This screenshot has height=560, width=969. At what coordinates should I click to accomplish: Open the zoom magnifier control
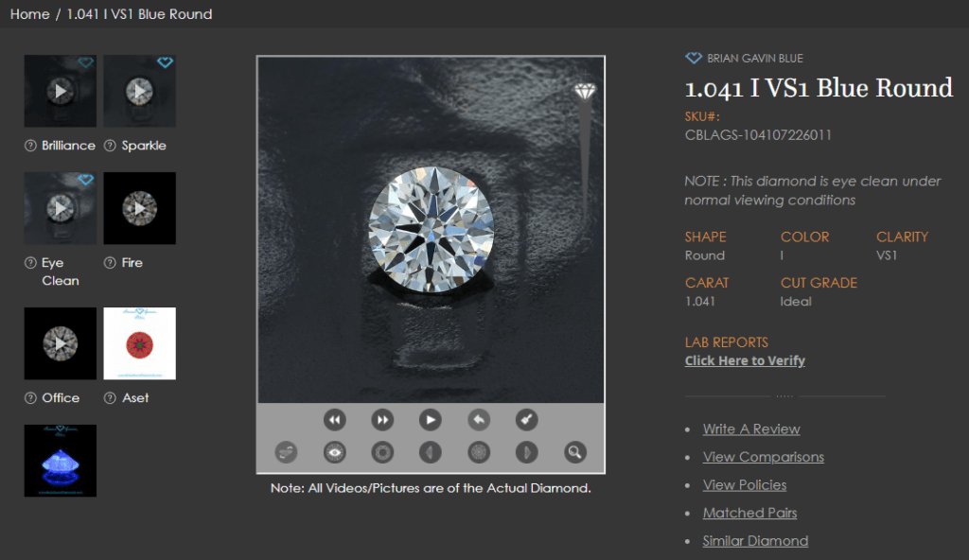574,452
